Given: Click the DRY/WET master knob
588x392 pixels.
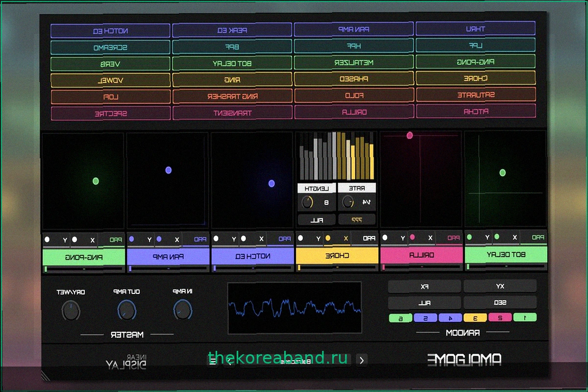Looking at the screenshot, I should click(x=71, y=310).
